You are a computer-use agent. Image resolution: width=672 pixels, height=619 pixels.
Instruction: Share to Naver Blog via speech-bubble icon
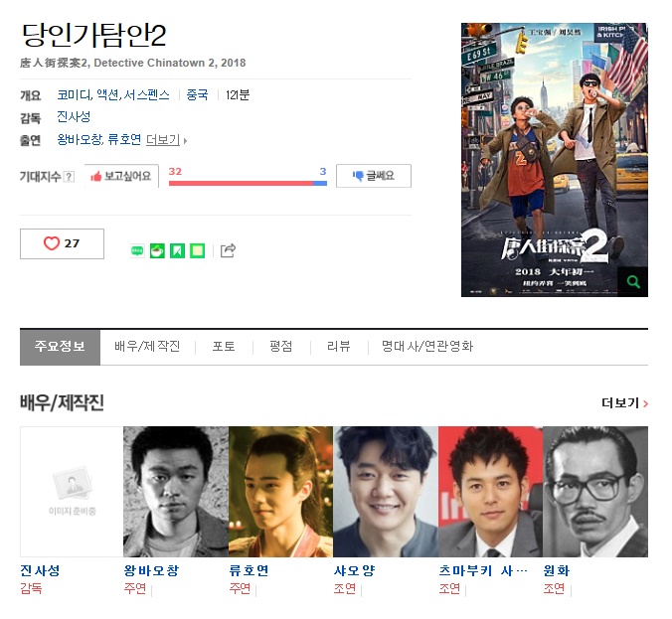point(137,250)
